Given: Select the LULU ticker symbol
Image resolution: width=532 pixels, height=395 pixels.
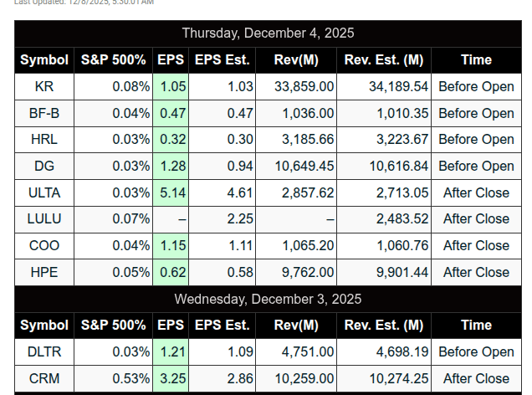Looking at the screenshot, I should pos(44,218).
